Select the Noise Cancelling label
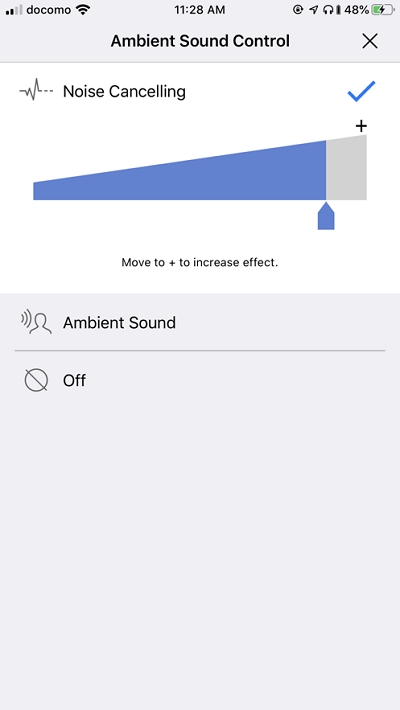 pyautogui.click(x=124, y=91)
